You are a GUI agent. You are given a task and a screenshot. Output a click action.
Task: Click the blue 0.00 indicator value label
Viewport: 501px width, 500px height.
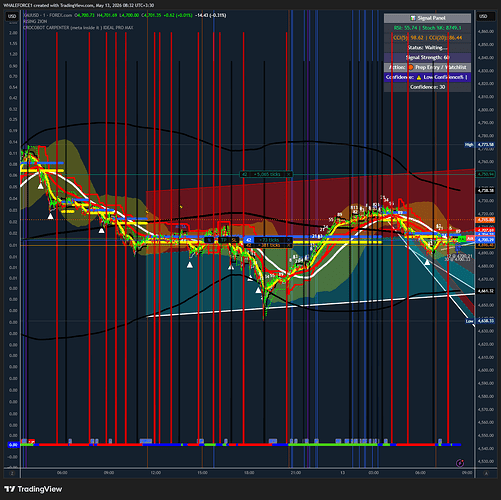coord(13,445)
